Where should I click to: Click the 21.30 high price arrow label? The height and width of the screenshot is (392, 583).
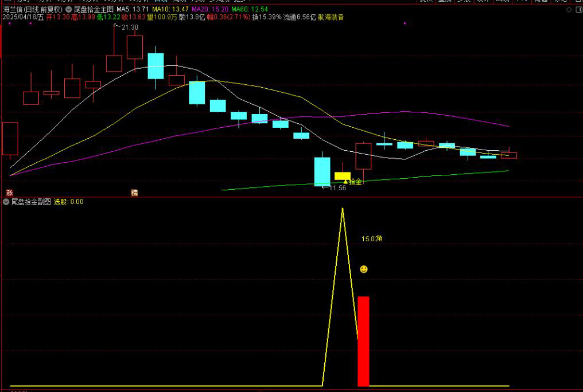[126, 27]
